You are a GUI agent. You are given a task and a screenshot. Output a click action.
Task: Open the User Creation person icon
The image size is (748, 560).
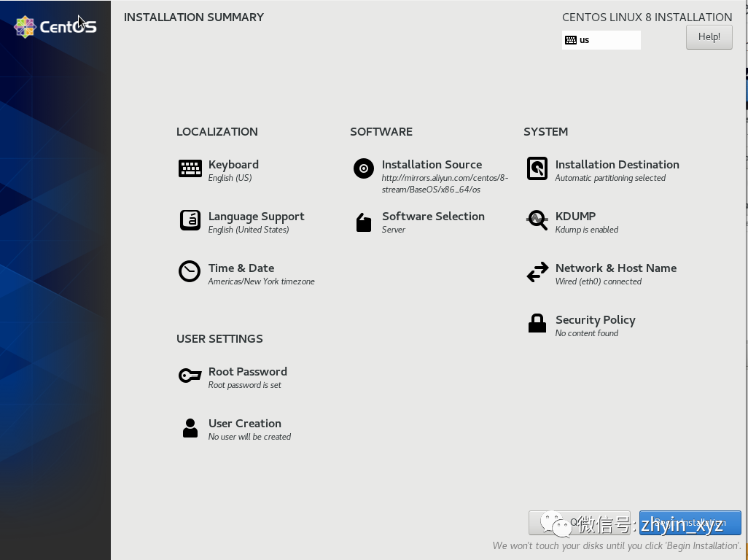(x=190, y=428)
